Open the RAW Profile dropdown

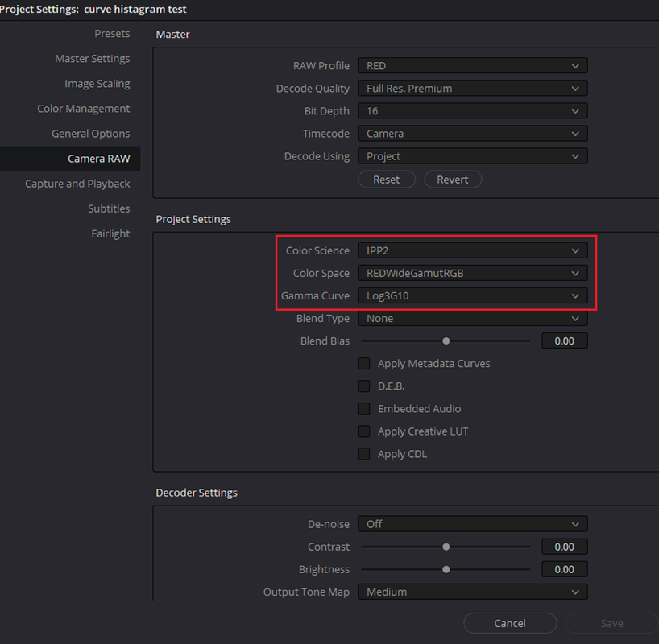point(472,66)
